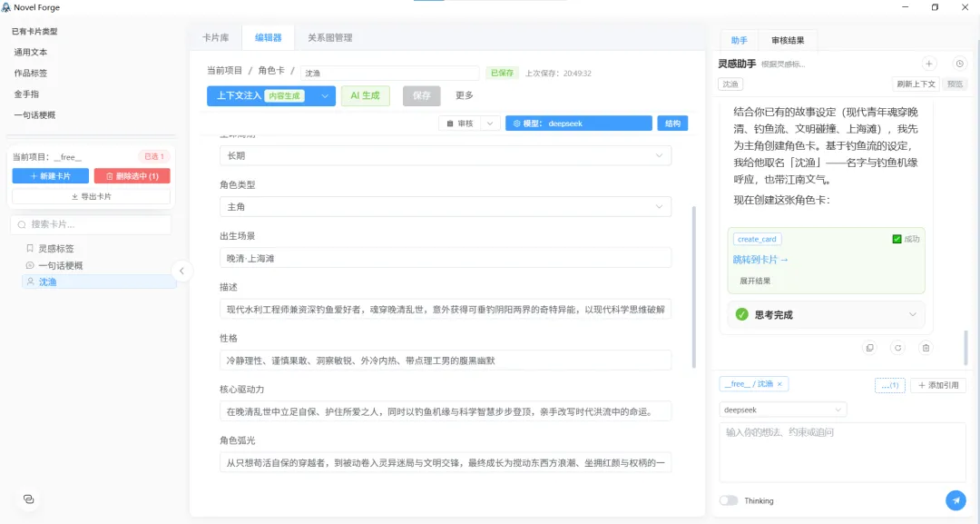Click the person icon beside 沈渔

coord(29,282)
